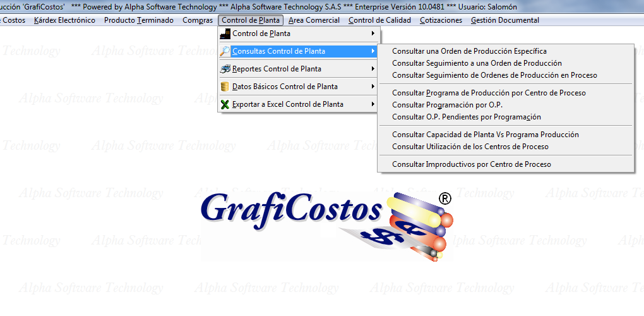This screenshot has width=644, height=316.
Task: Open the Area Comercial menu
Action: [x=314, y=20]
